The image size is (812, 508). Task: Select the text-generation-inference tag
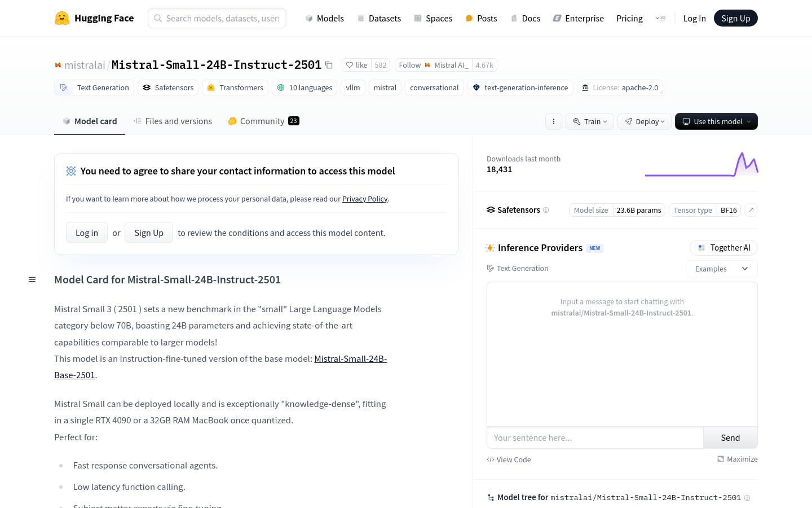(x=520, y=87)
